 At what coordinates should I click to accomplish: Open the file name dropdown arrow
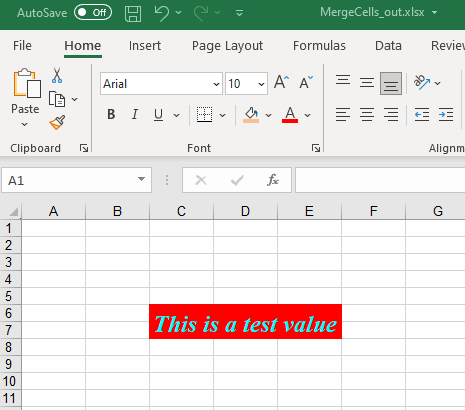click(434, 13)
